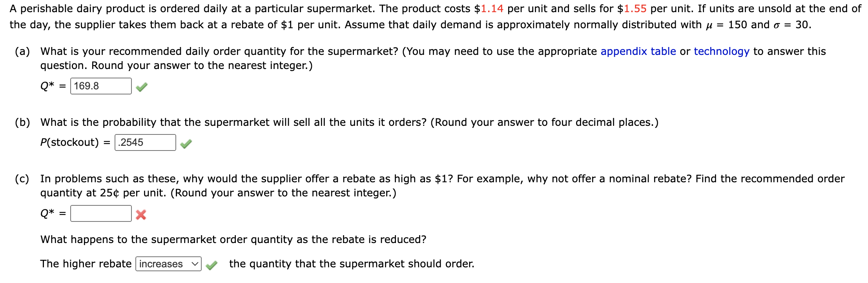The height and width of the screenshot is (283, 868).
Task: Select the text '169.8' in the answer box
Action: (86, 85)
